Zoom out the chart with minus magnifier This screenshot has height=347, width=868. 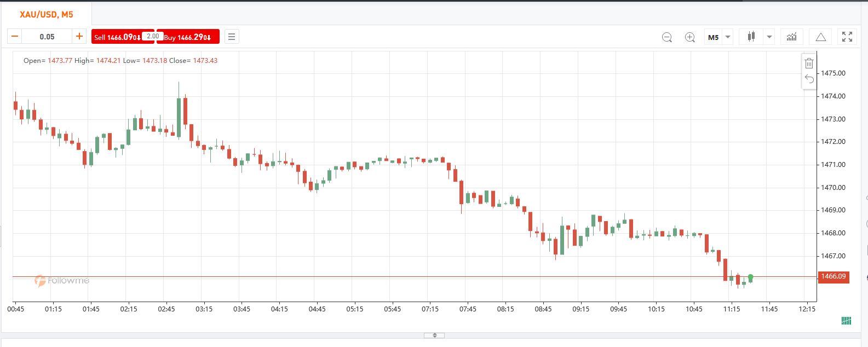tap(667, 37)
